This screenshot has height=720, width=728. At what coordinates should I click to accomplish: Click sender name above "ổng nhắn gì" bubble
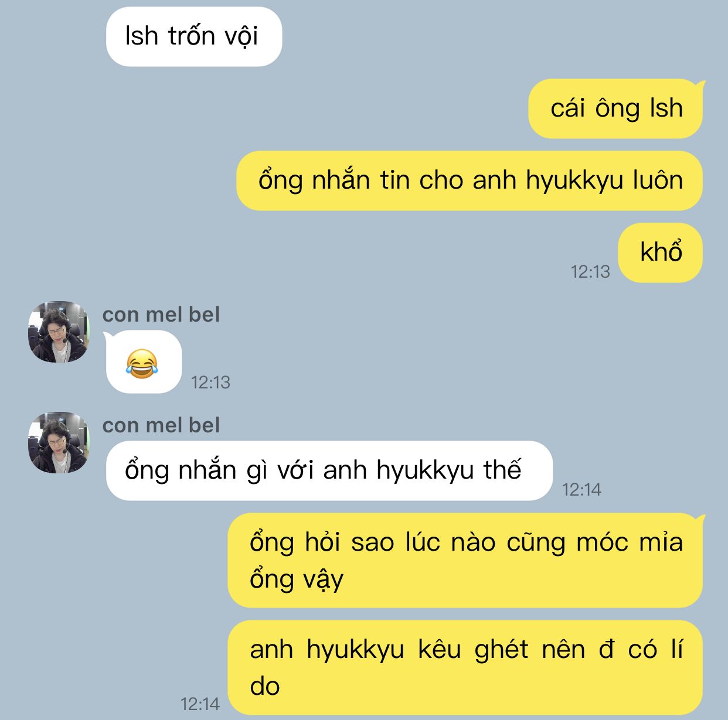point(161,425)
